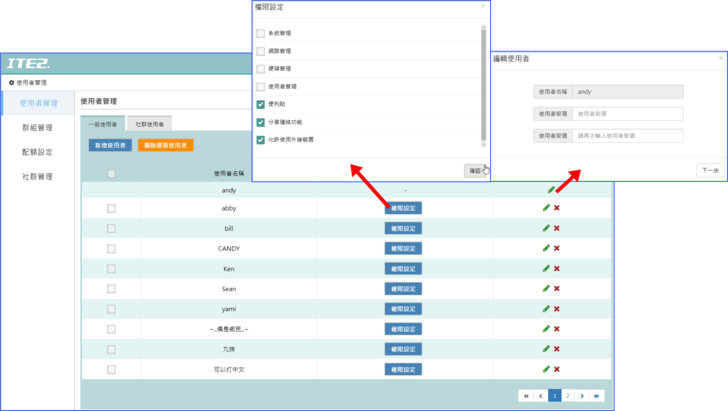
Task: Open 群組管理 in the left sidebar
Action: point(38,127)
